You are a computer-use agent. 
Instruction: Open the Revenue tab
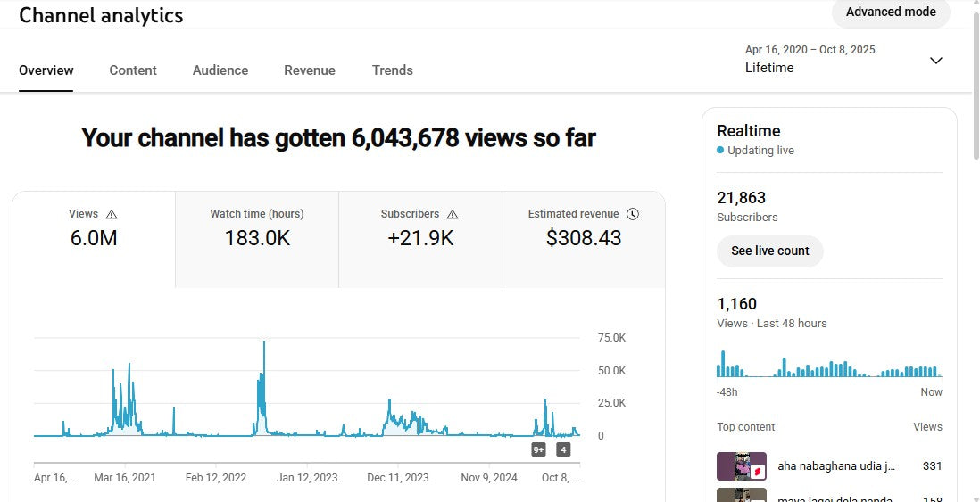tap(310, 70)
